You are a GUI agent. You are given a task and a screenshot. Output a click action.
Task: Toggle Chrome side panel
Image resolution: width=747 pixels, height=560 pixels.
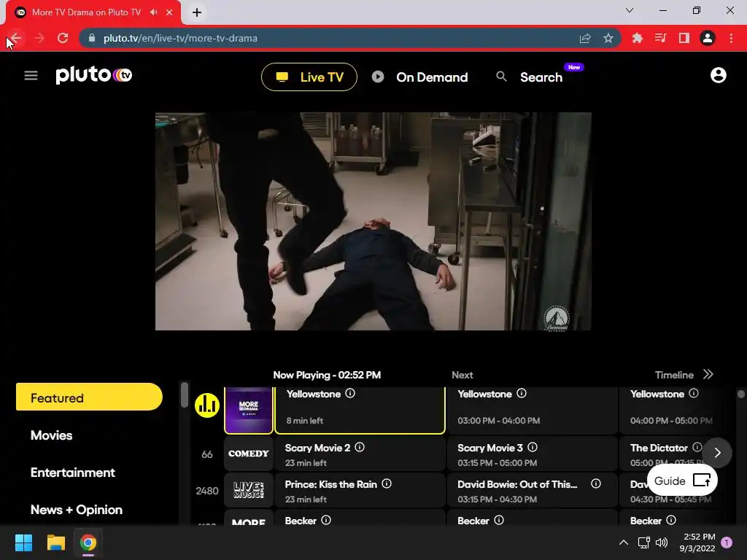[x=684, y=38]
